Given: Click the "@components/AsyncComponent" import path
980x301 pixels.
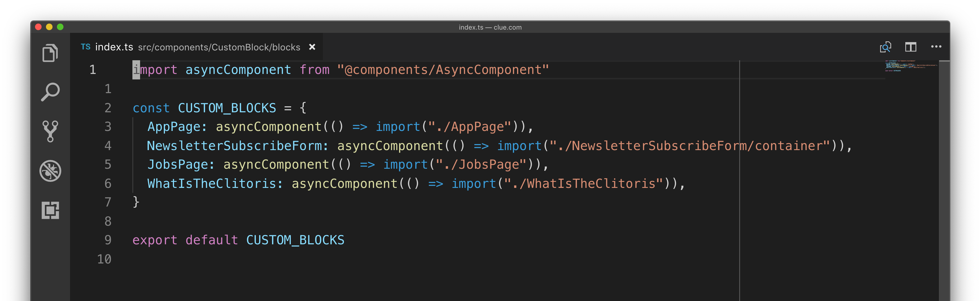Looking at the screenshot, I should (x=443, y=70).
